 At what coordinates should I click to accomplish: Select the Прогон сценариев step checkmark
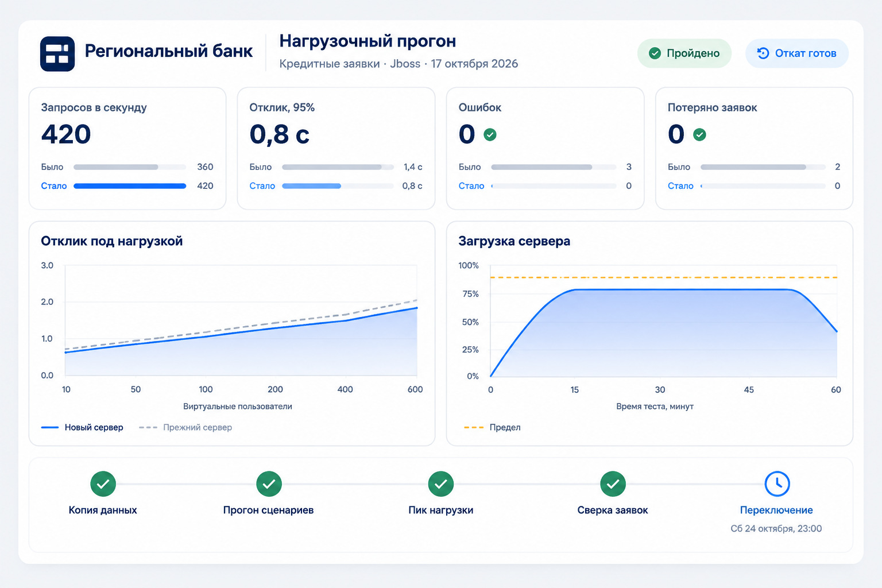tap(269, 484)
